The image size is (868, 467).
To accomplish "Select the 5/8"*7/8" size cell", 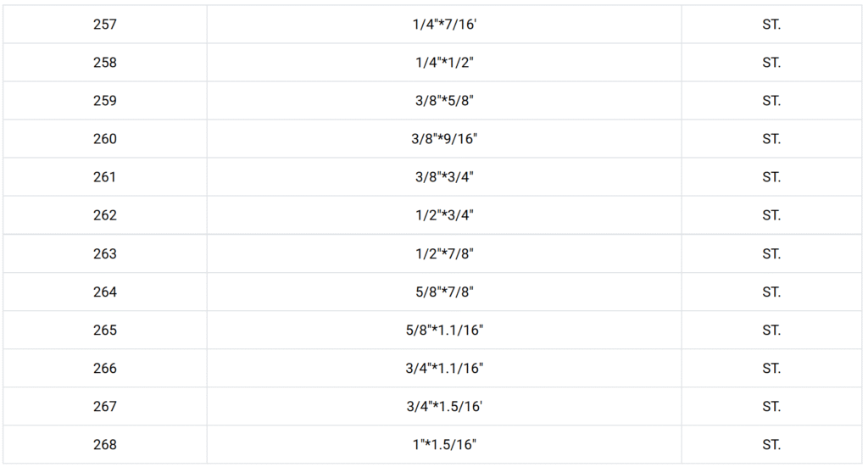I will pyautogui.click(x=444, y=292).
